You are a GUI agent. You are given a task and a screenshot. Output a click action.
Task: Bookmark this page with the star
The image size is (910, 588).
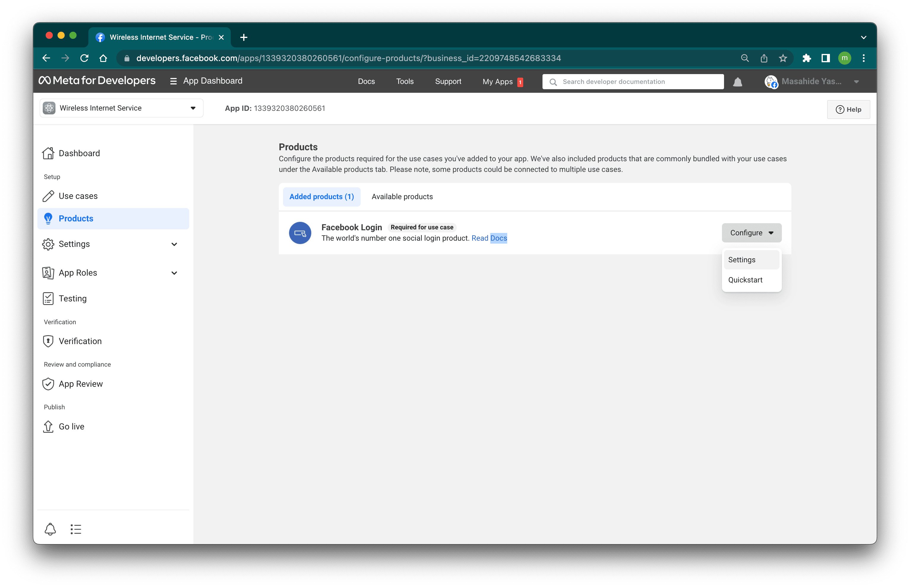click(783, 58)
